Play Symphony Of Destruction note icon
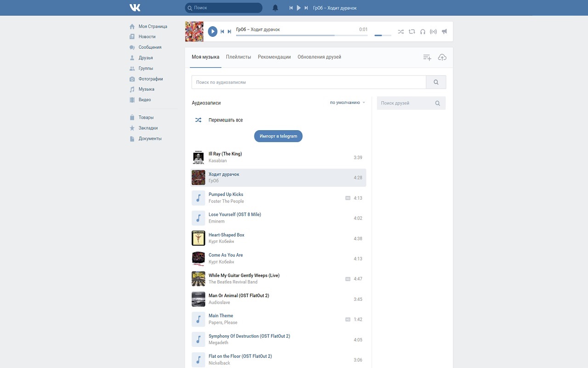The height and width of the screenshot is (368, 588). [x=198, y=339]
